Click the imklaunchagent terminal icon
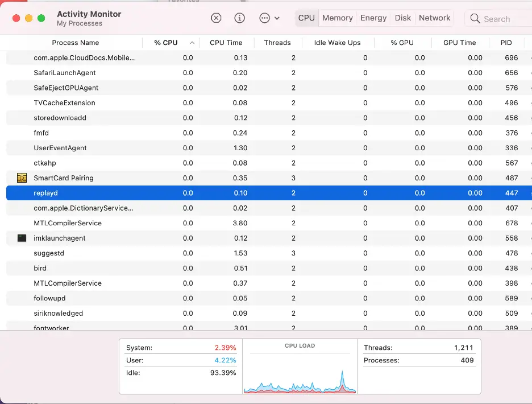Image resolution: width=532 pixels, height=404 pixels. coord(22,238)
